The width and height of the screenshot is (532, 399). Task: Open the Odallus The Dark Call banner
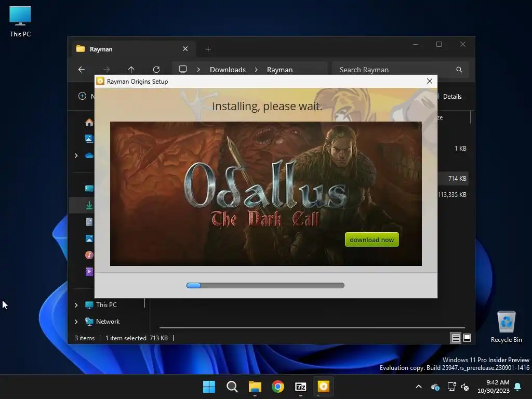point(265,194)
